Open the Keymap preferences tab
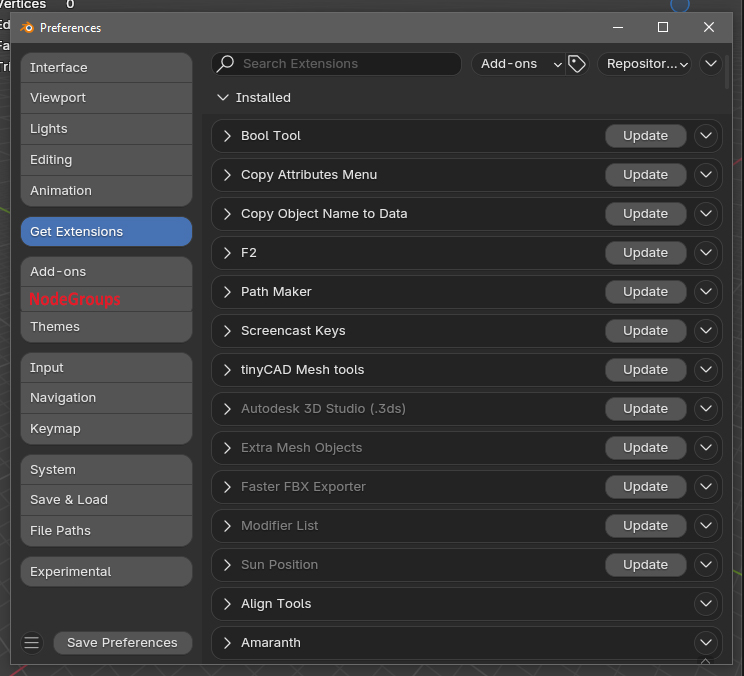Viewport: 744px width, 676px height. (x=106, y=429)
